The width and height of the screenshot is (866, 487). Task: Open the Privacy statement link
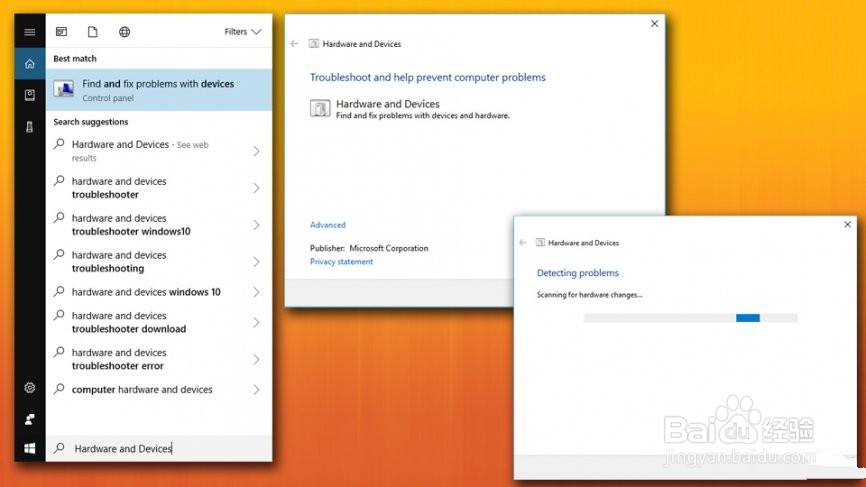coord(341,262)
